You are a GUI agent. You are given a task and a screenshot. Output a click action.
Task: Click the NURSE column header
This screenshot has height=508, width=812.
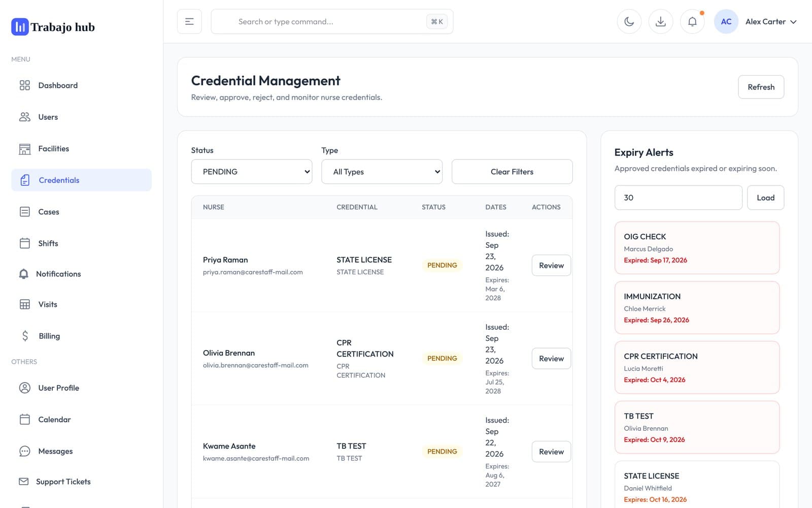tap(214, 207)
